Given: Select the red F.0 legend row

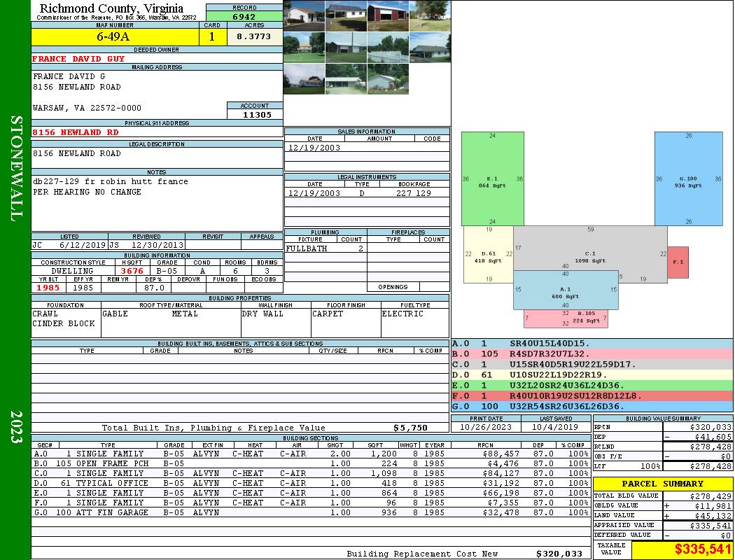Looking at the screenshot, I should point(592,396).
